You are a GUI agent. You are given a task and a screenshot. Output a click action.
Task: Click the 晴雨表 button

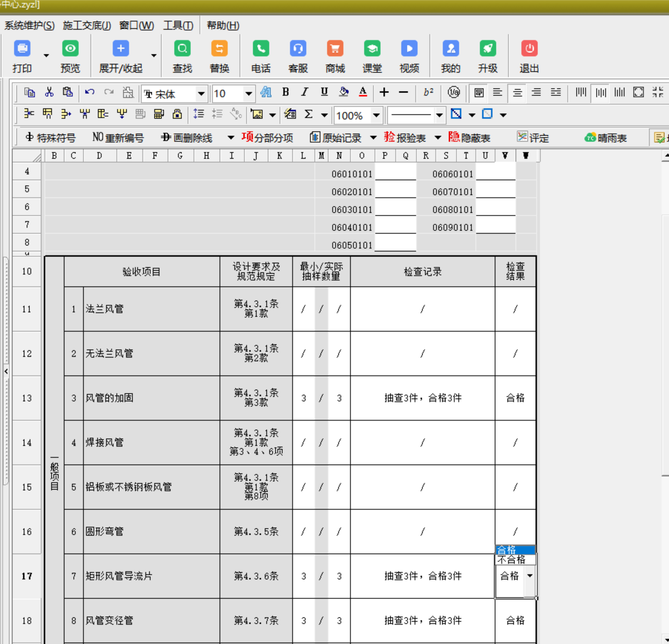pyautogui.click(x=606, y=138)
